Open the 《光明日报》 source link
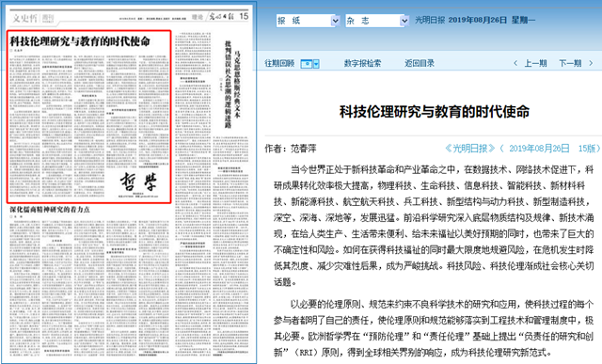The height and width of the screenshot is (364, 602). (470, 149)
